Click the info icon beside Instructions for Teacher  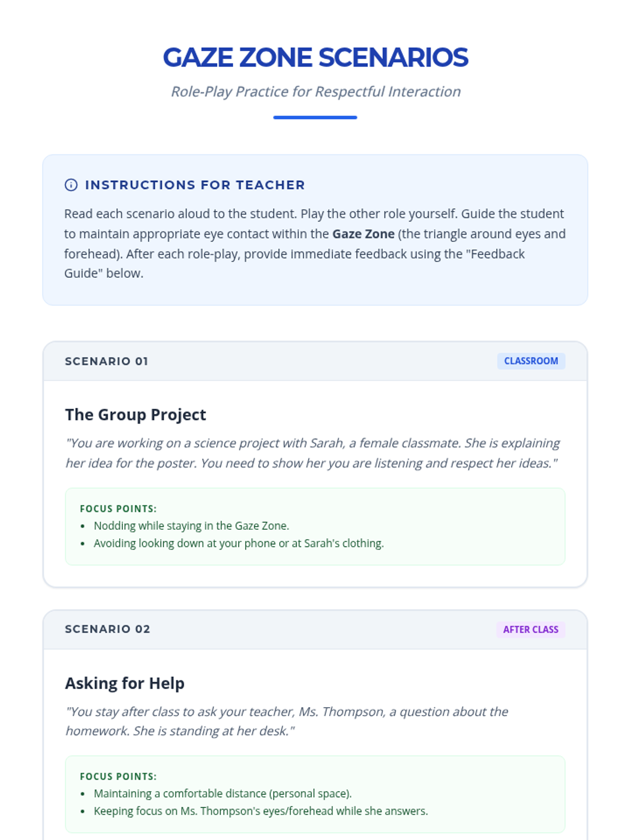71,185
